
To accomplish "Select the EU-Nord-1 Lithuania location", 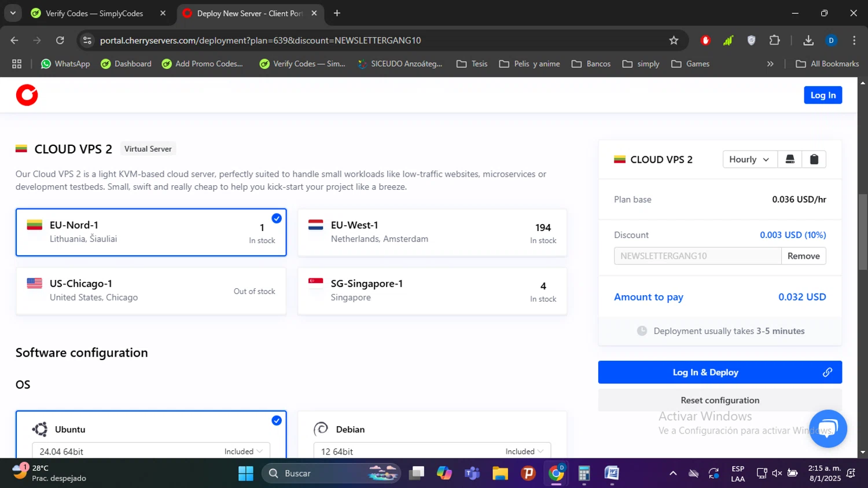I will 151,232.
